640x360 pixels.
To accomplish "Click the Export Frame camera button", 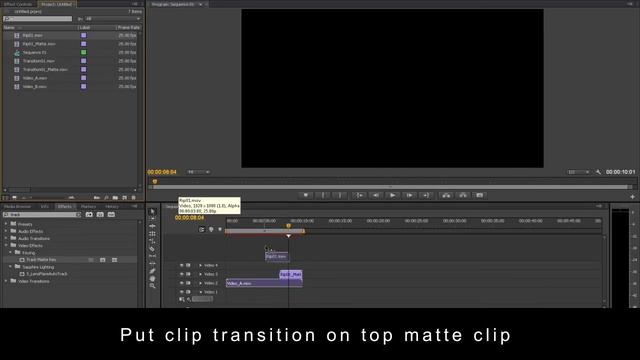I will (x=480, y=196).
